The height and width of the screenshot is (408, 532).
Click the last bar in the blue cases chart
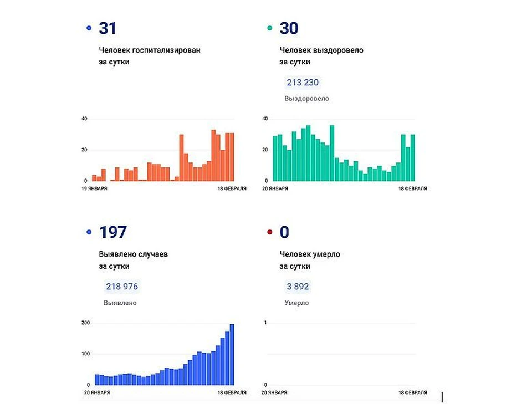[232, 355]
